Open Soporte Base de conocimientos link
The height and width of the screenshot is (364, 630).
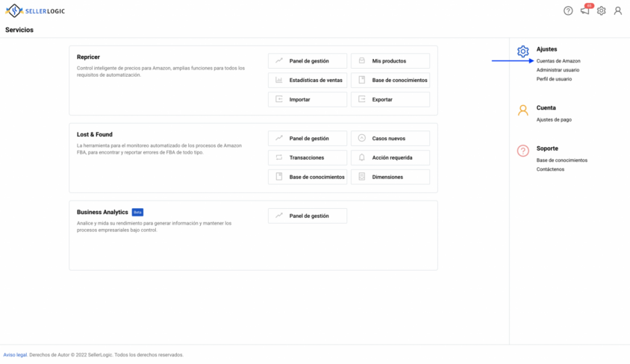tap(561, 160)
